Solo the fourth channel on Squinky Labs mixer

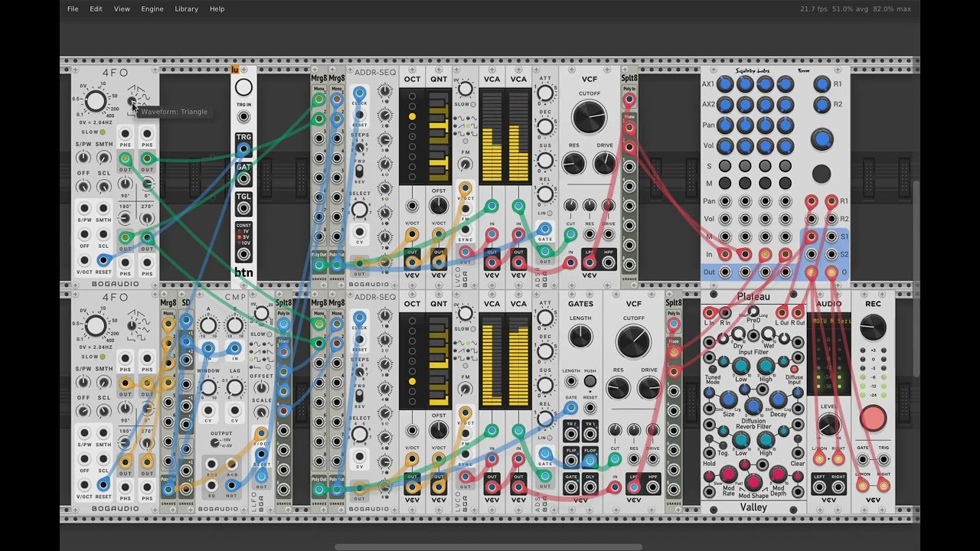pos(785,166)
